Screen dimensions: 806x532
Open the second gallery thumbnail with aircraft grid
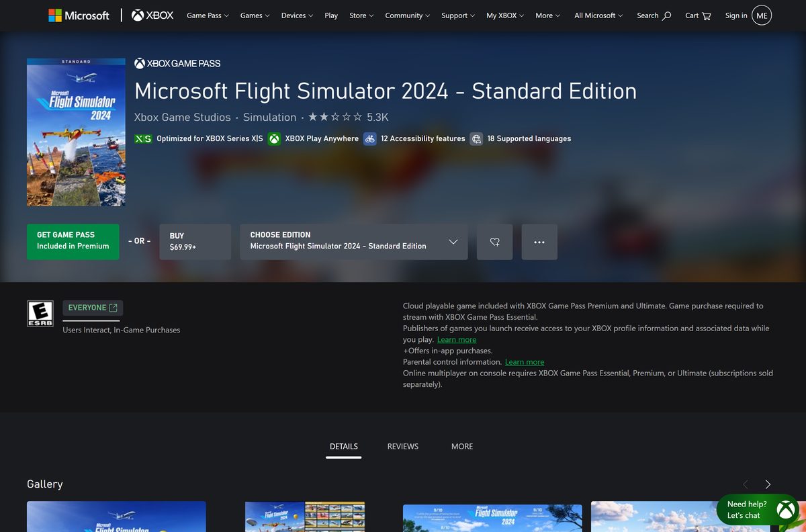pos(305,517)
